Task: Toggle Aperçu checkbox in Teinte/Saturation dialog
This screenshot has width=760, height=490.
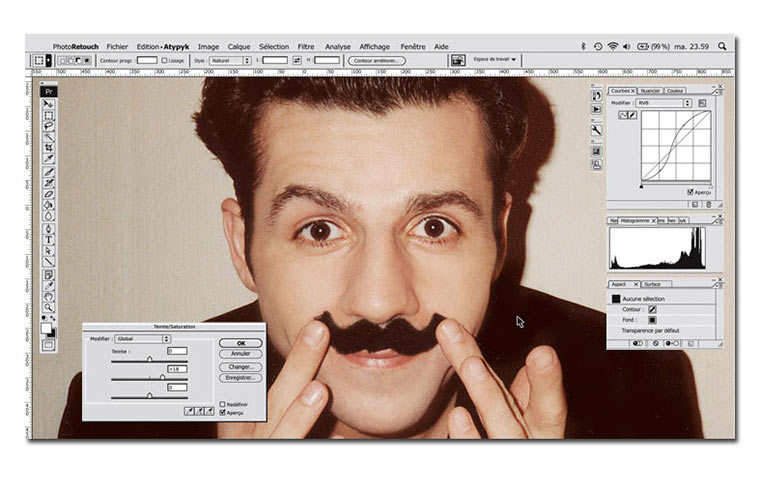Action: click(222, 412)
